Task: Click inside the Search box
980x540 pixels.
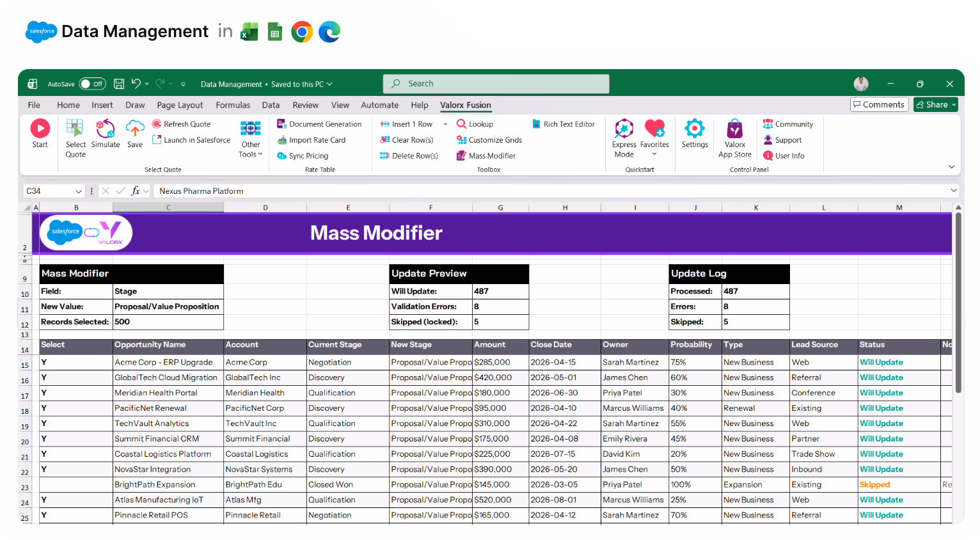Action: (496, 83)
